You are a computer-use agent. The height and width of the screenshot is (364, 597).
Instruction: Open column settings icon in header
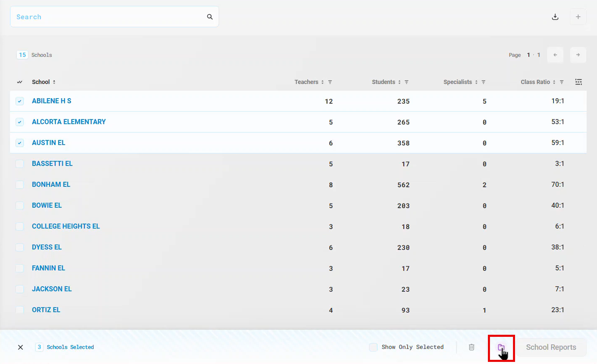pyautogui.click(x=579, y=82)
